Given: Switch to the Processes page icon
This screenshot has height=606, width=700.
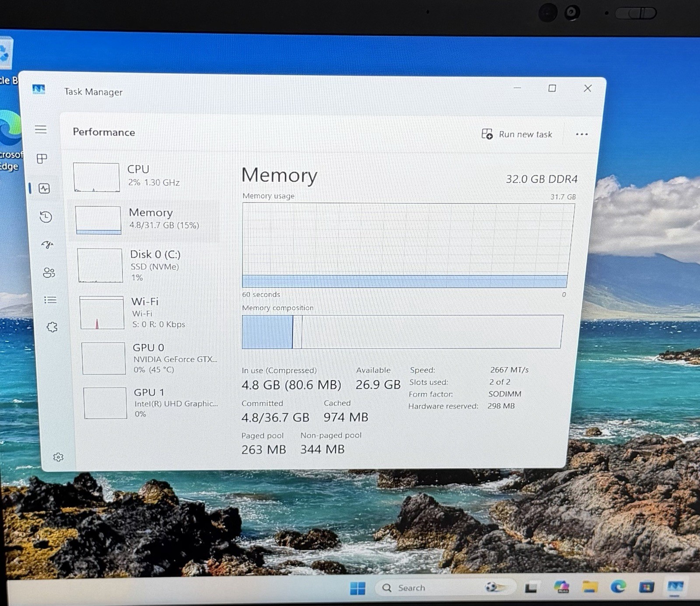Looking at the screenshot, I should click(42, 159).
